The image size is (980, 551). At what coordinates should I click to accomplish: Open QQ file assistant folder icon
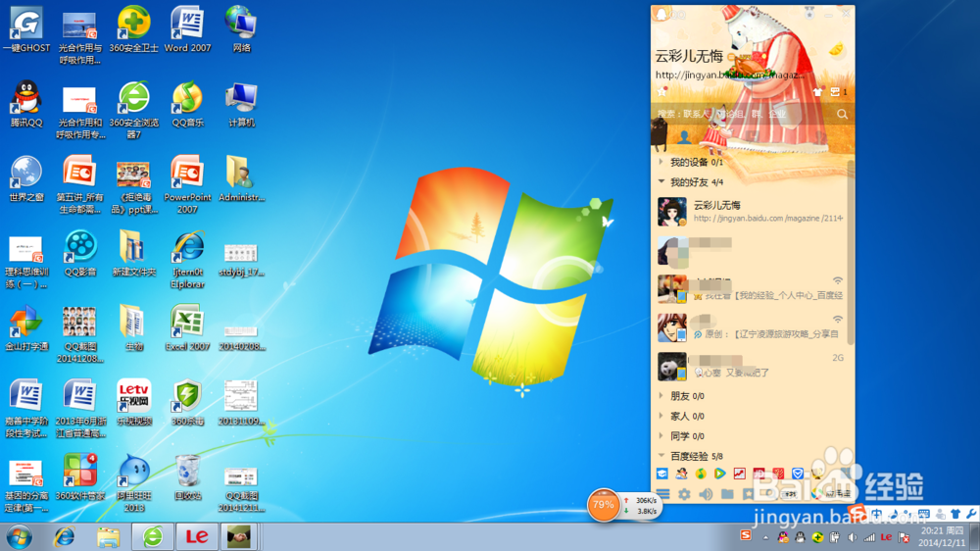tap(727, 494)
